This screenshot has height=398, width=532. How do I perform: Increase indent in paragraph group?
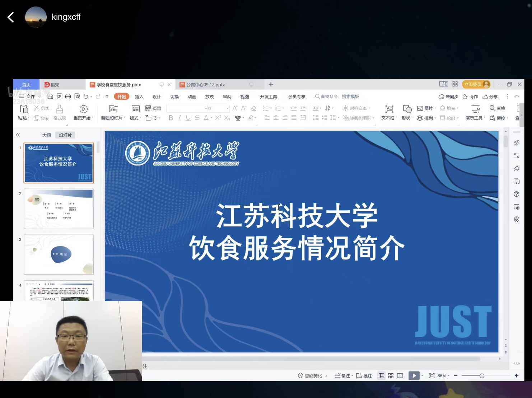303,108
